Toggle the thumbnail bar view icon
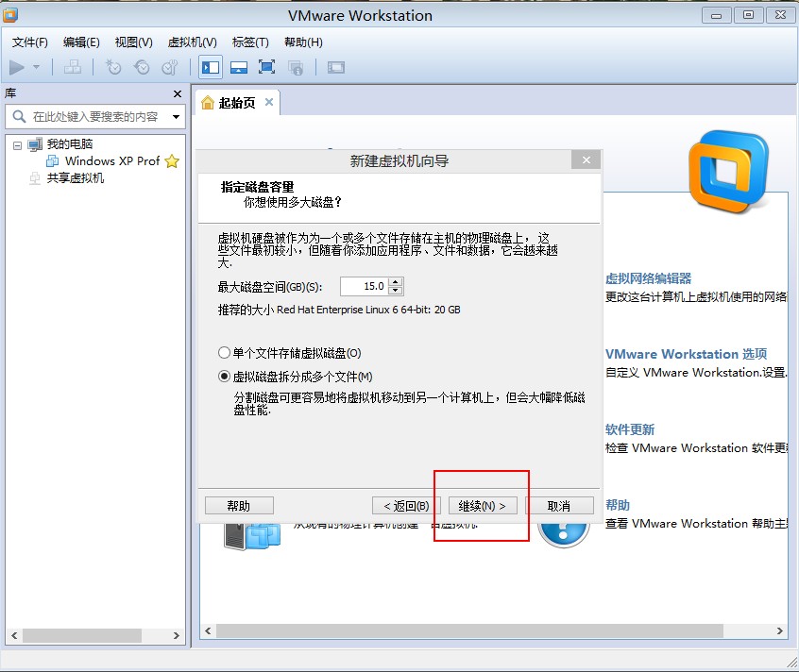The width and height of the screenshot is (799, 672). pyautogui.click(x=239, y=67)
